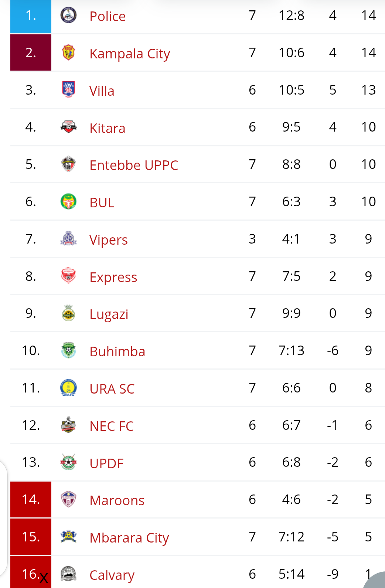
Task: Click the dark-red second-place position cell
Action: (x=31, y=52)
